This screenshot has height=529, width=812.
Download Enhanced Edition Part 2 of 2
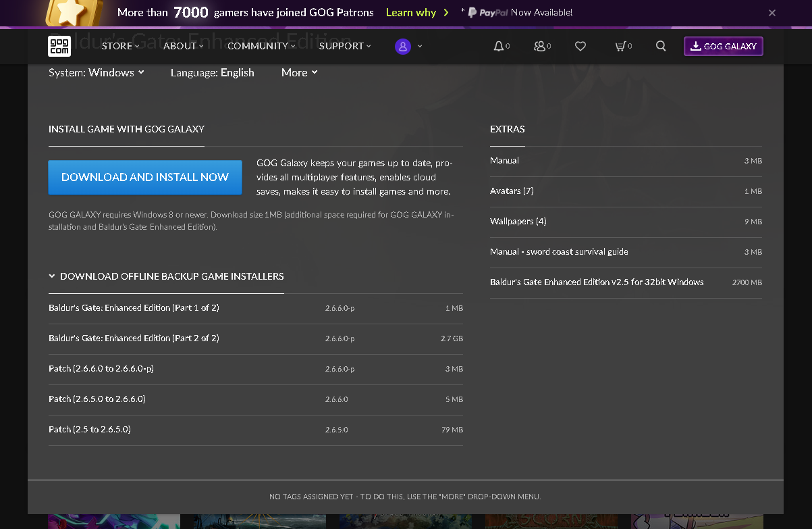[x=256, y=338]
